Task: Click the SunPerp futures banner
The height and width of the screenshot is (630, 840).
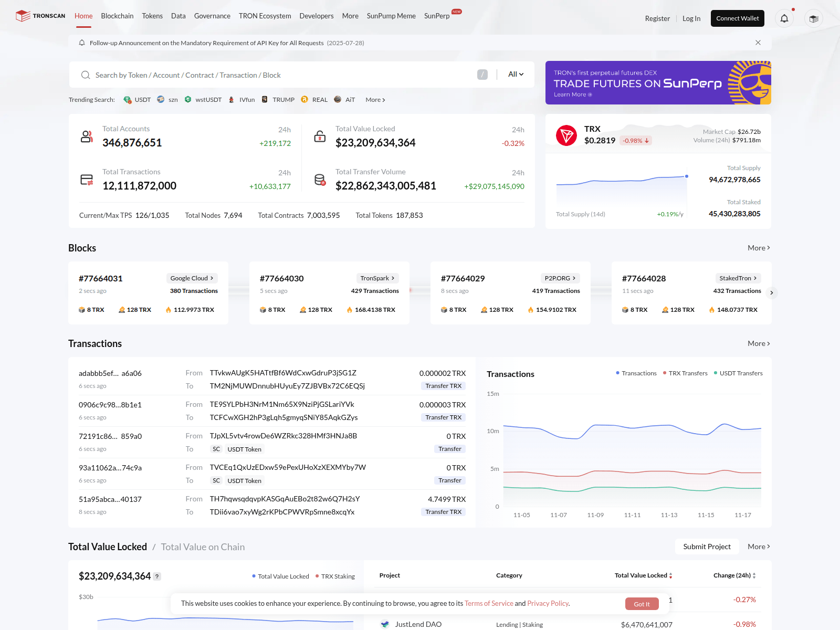Action: pyautogui.click(x=658, y=82)
